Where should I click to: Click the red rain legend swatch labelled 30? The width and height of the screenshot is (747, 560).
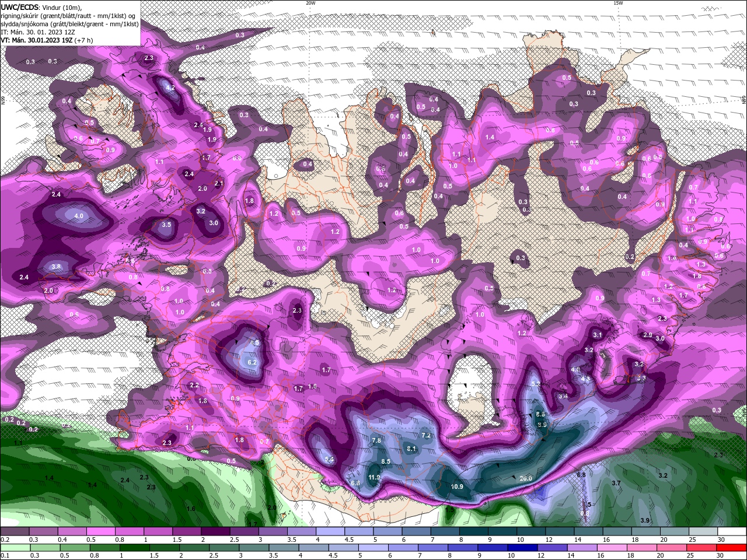point(731,548)
